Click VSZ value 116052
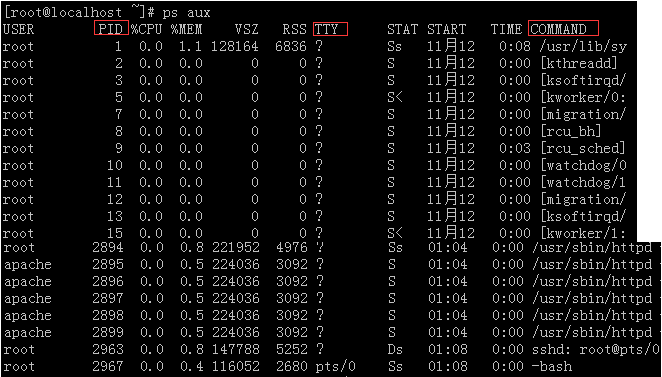This screenshot has width=662, height=377. click(x=236, y=366)
